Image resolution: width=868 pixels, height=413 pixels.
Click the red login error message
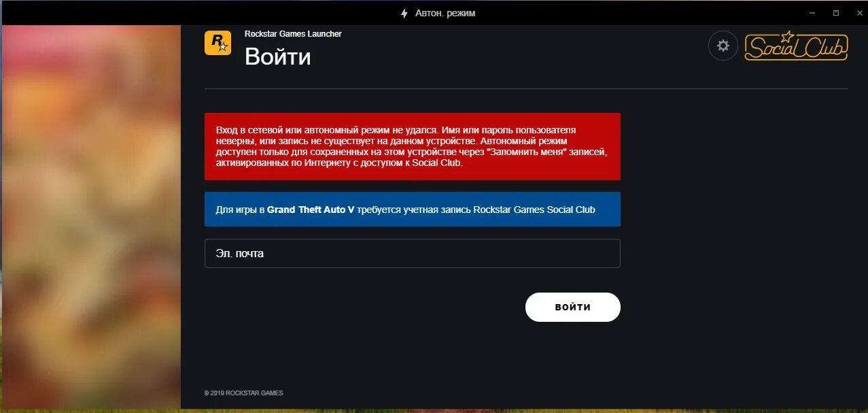click(412, 146)
